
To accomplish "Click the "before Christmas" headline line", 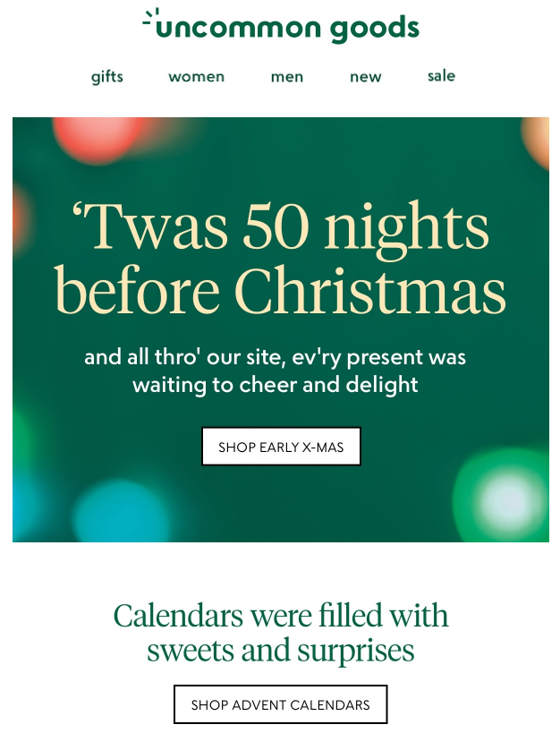I will click(280, 291).
